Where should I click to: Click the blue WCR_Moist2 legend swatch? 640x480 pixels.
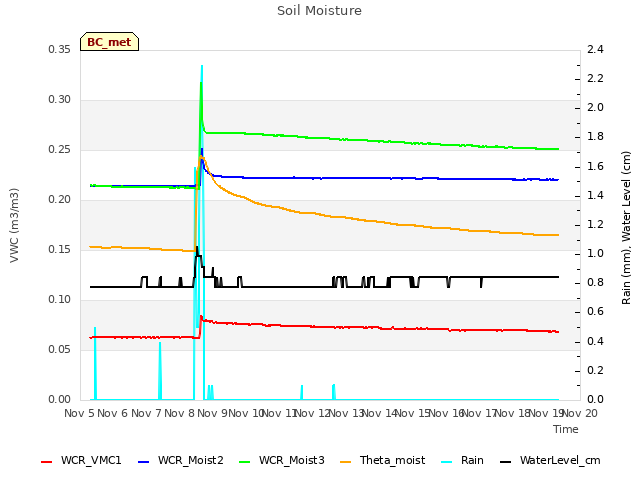tap(144, 462)
